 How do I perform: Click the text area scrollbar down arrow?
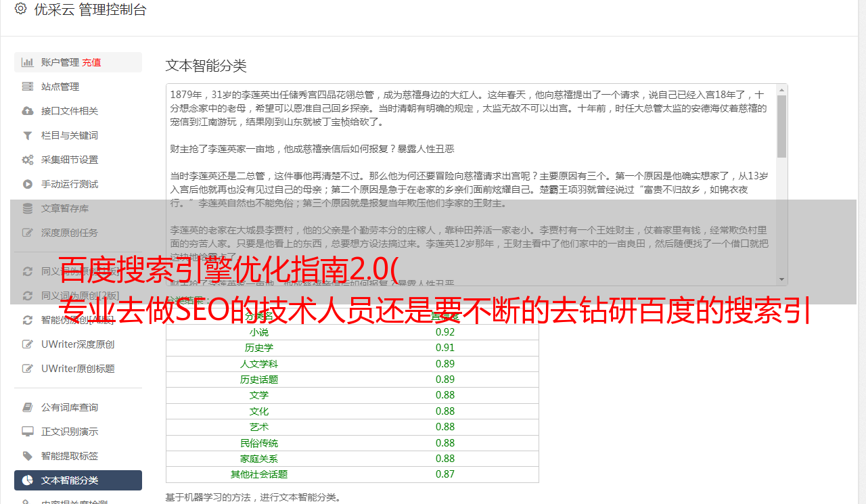pos(782,279)
